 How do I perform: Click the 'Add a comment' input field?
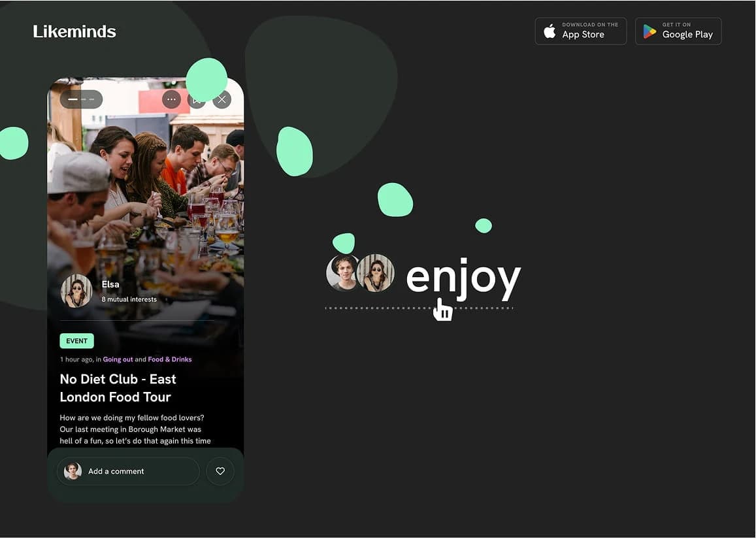click(x=128, y=471)
